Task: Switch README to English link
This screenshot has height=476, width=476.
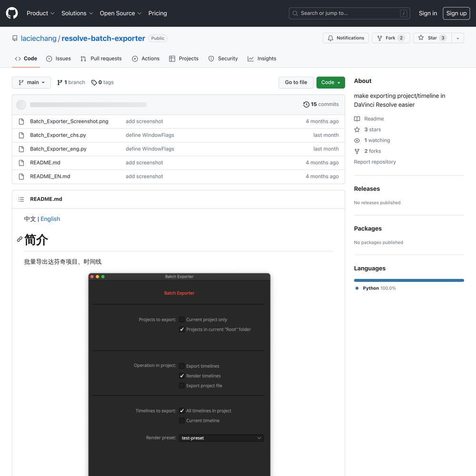Action: point(50,219)
